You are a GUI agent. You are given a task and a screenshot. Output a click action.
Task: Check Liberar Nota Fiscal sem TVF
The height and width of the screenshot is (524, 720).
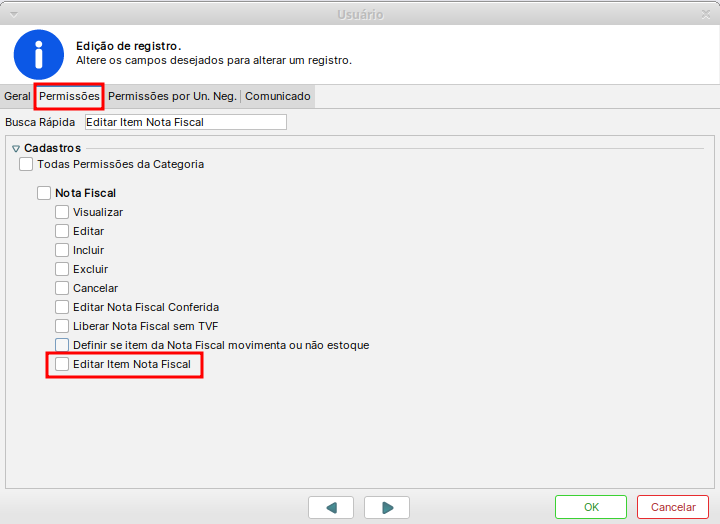(x=62, y=326)
